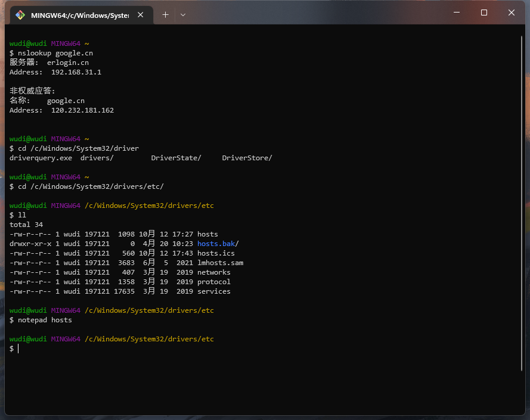Expand the new tab profile dropdown
Screen dimensions: 530x420
tap(183, 15)
